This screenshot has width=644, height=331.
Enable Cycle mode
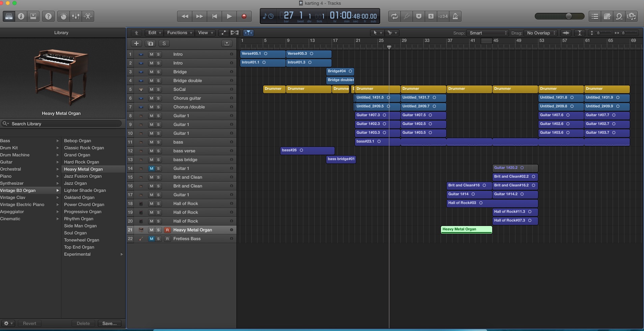[x=394, y=16]
